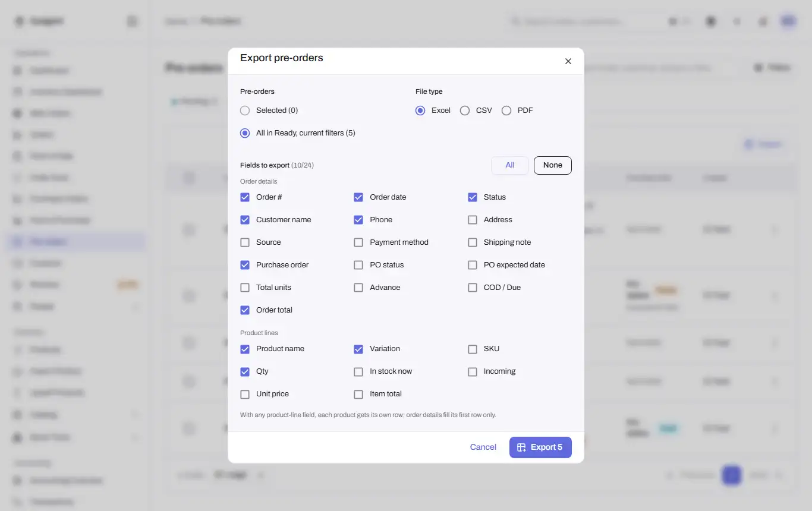Viewport: 812px width, 511px height.
Task: Uncheck the Qty field
Action: [245, 371]
